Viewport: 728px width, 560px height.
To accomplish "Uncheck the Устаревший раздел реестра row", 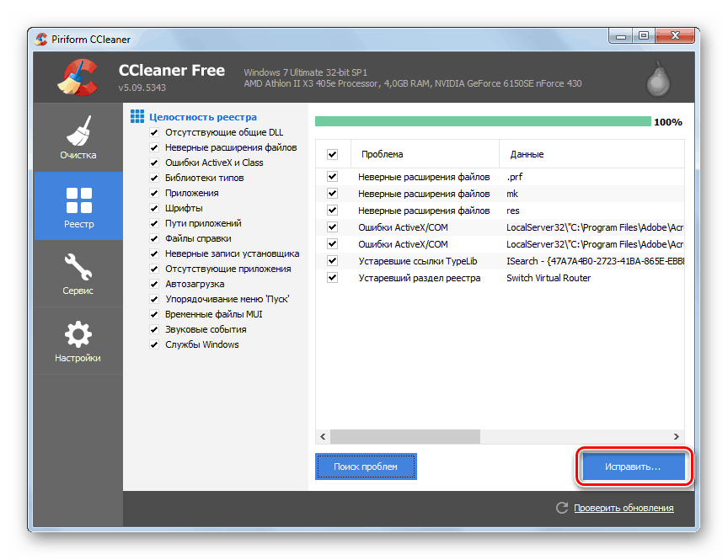I will point(333,278).
